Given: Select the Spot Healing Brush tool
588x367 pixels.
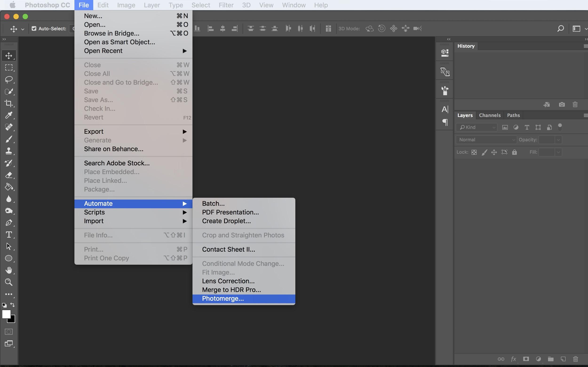Looking at the screenshot, I should 9,127.
